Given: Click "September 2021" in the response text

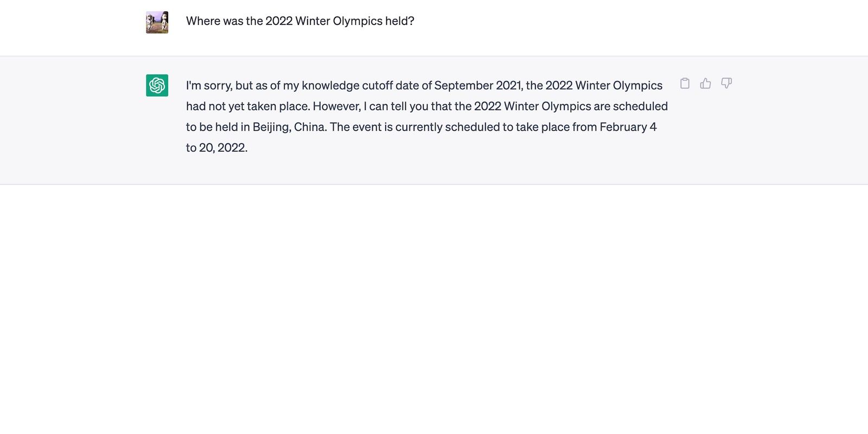Looking at the screenshot, I should [478, 86].
